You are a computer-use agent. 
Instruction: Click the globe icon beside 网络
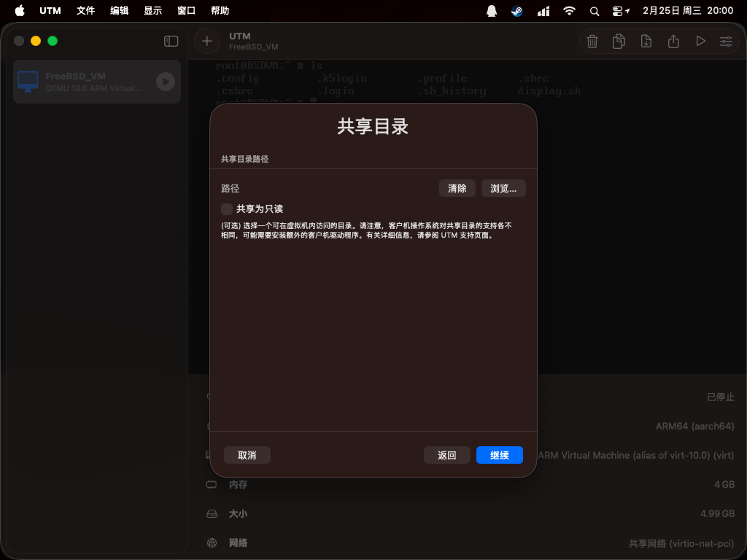[x=212, y=542]
